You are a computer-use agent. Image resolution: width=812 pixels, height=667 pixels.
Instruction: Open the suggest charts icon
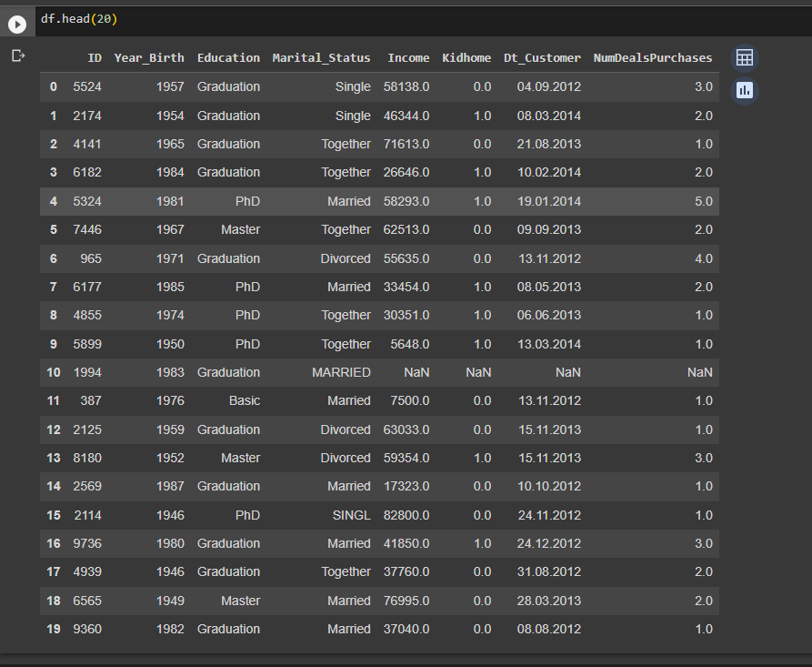click(744, 91)
